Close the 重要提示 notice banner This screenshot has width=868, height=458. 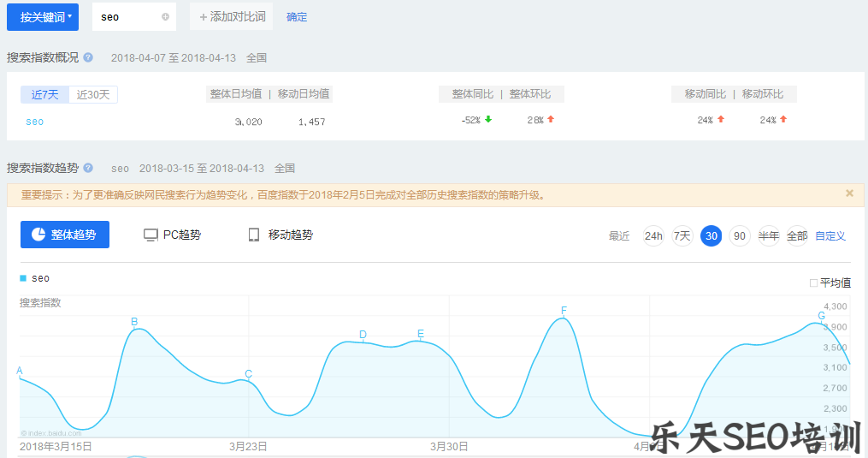(x=850, y=193)
